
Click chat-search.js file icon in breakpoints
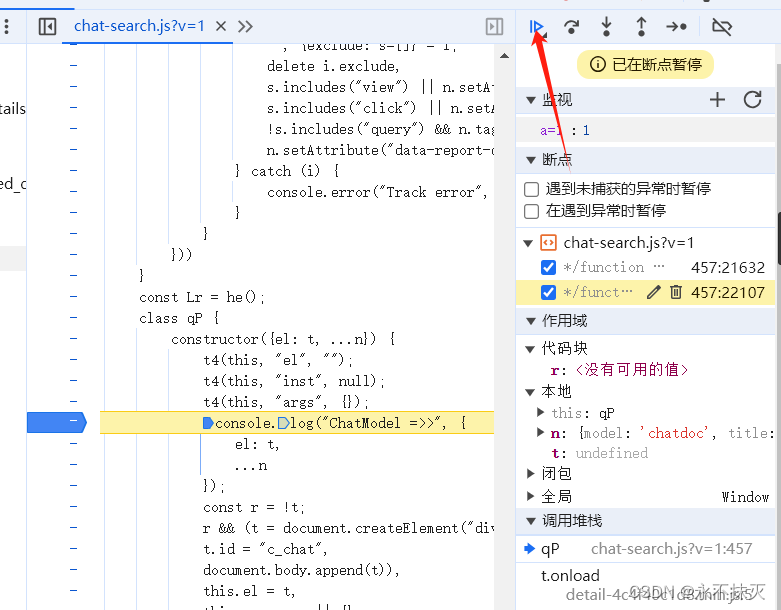pos(548,243)
